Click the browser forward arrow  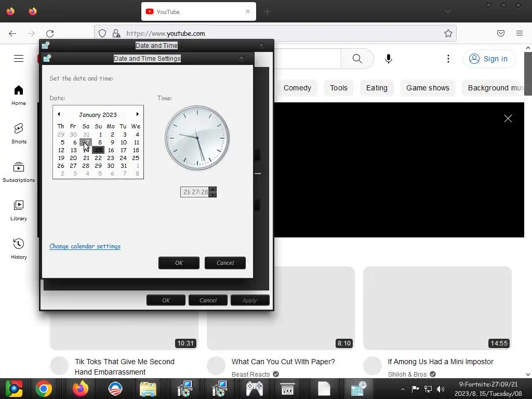pos(31,33)
